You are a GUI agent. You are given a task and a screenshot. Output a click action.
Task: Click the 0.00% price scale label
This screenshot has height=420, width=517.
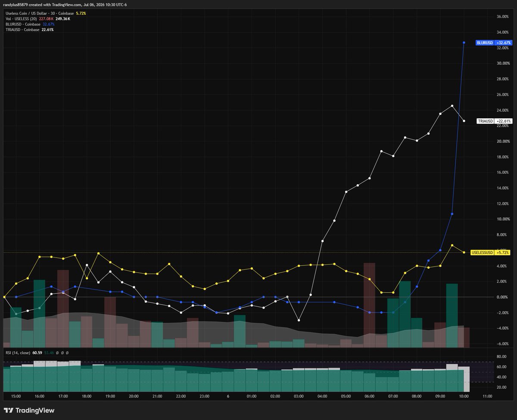click(x=503, y=297)
